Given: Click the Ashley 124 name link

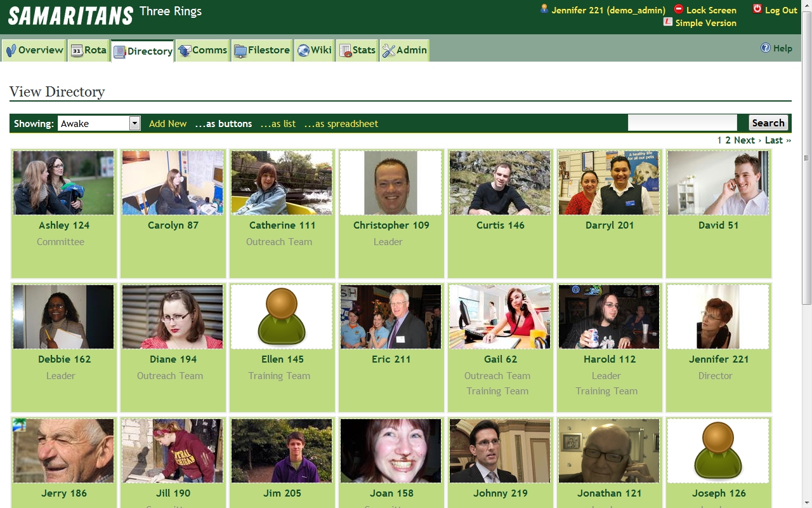Looking at the screenshot, I should pyautogui.click(x=64, y=225).
